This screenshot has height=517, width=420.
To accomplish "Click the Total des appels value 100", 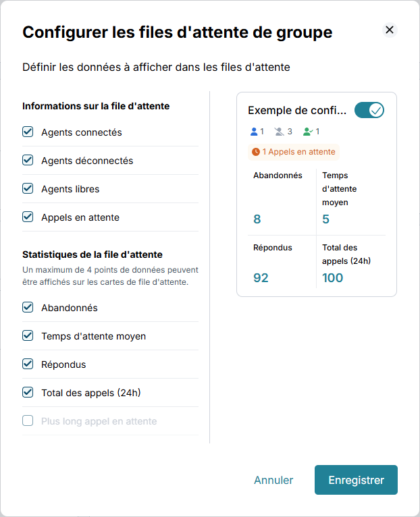I will coord(332,277).
